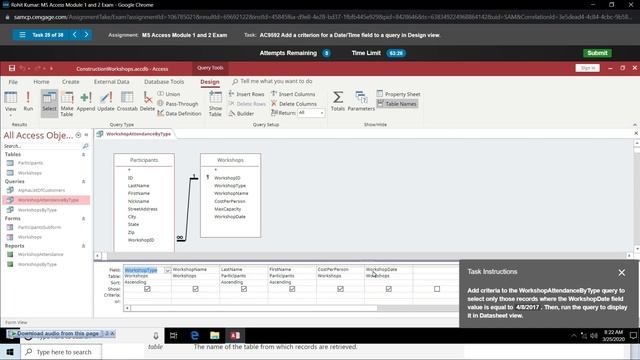Viewport: 640px width, 360px height.
Task: Select the Union query option
Action: tap(169, 94)
